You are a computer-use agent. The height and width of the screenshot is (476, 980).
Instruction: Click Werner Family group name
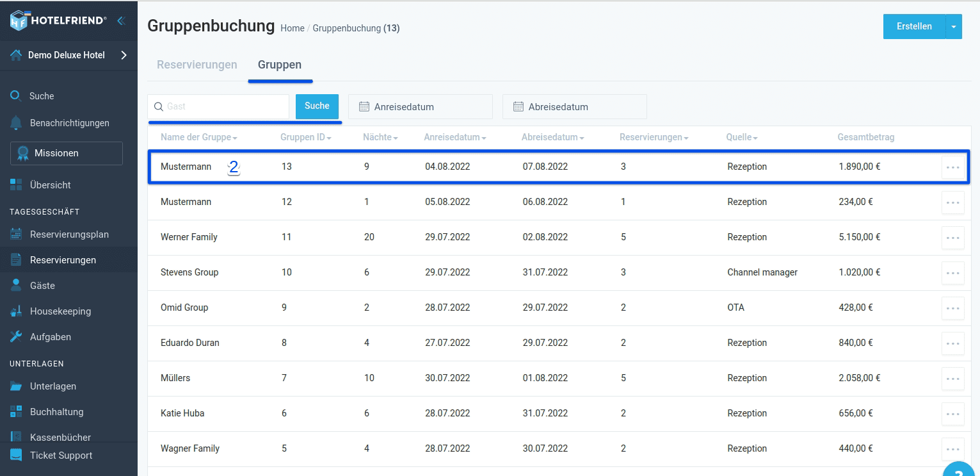tap(189, 237)
